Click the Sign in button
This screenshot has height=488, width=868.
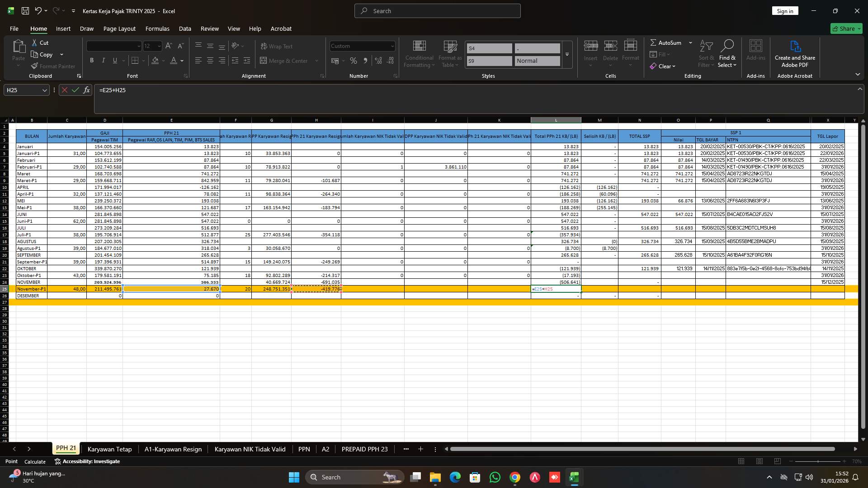coord(785,10)
